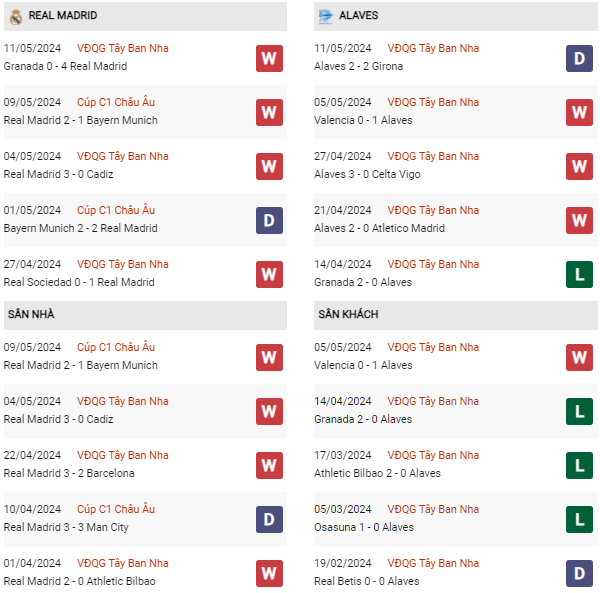Viewport: 600px width, 593px height.
Task: Click W badge for Granada 0-4 Real Madrid
Action: 268,58
